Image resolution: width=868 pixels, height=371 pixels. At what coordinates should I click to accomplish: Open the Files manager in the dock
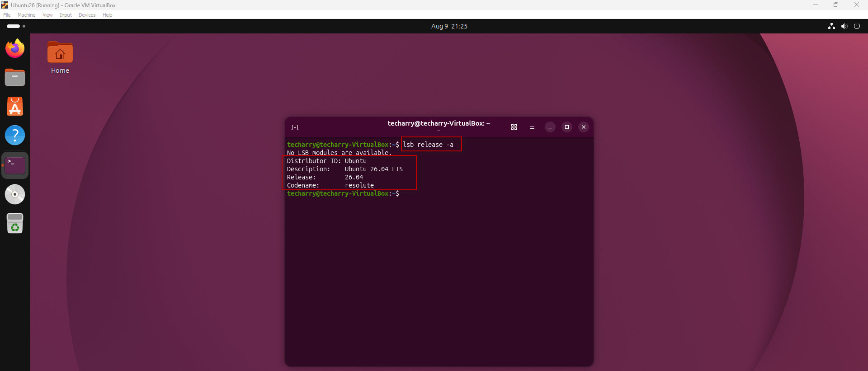(x=15, y=77)
